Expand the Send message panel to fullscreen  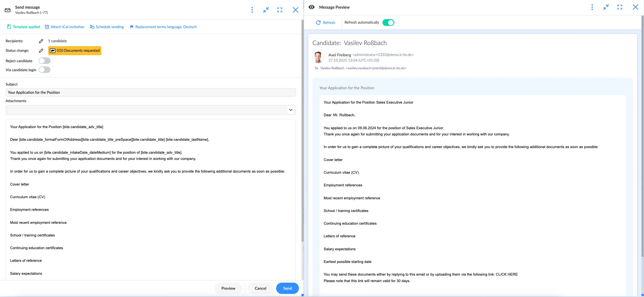(279, 10)
